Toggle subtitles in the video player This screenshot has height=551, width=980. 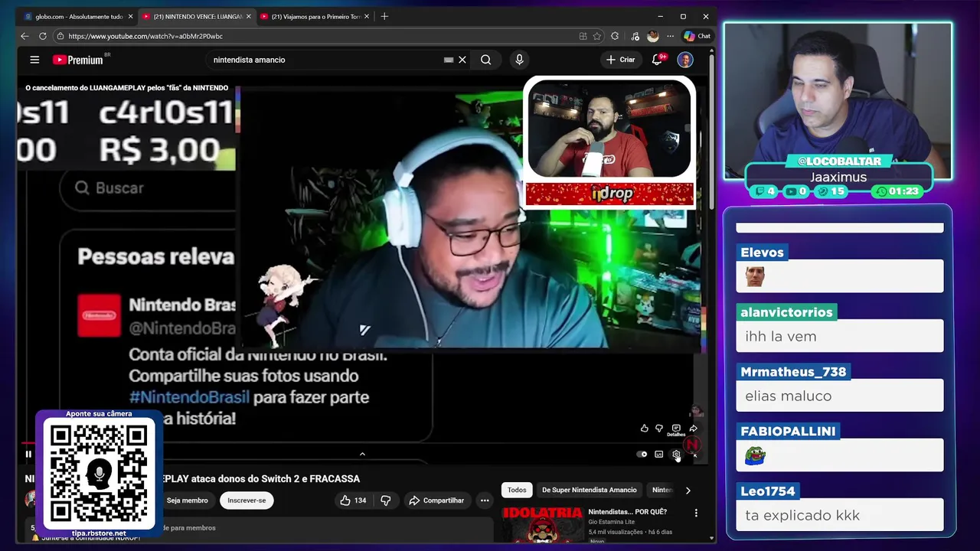658,454
